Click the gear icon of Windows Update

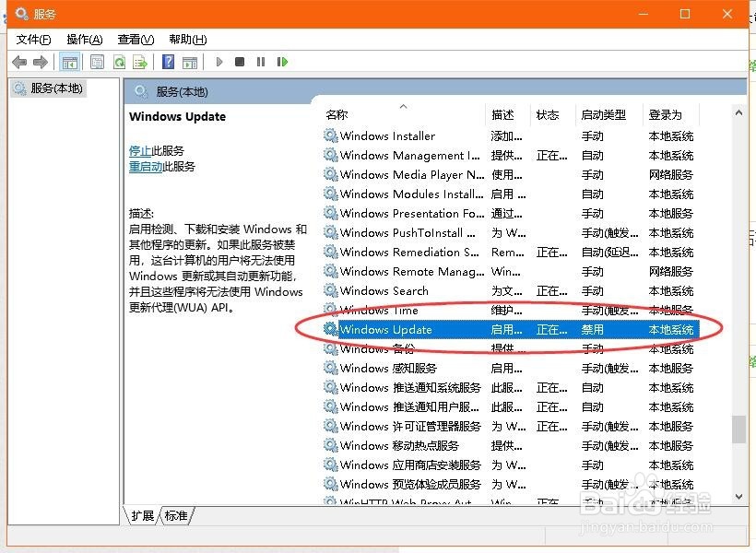[330, 329]
